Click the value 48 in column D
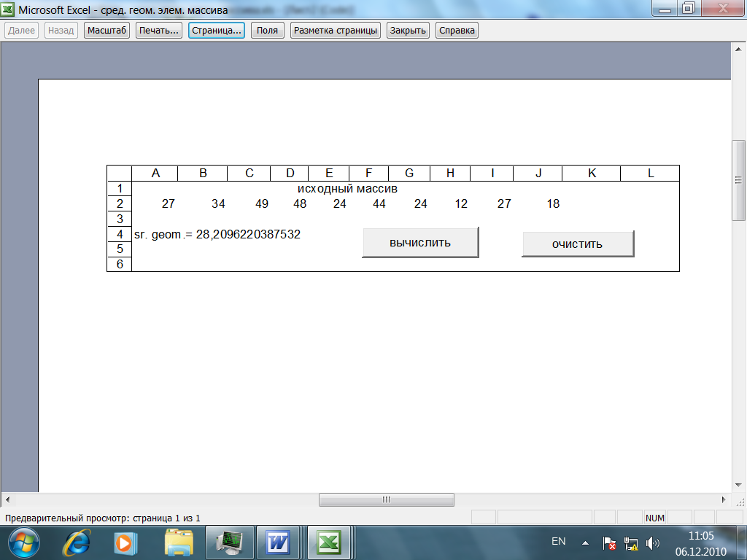The image size is (747, 560). (x=300, y=204)
